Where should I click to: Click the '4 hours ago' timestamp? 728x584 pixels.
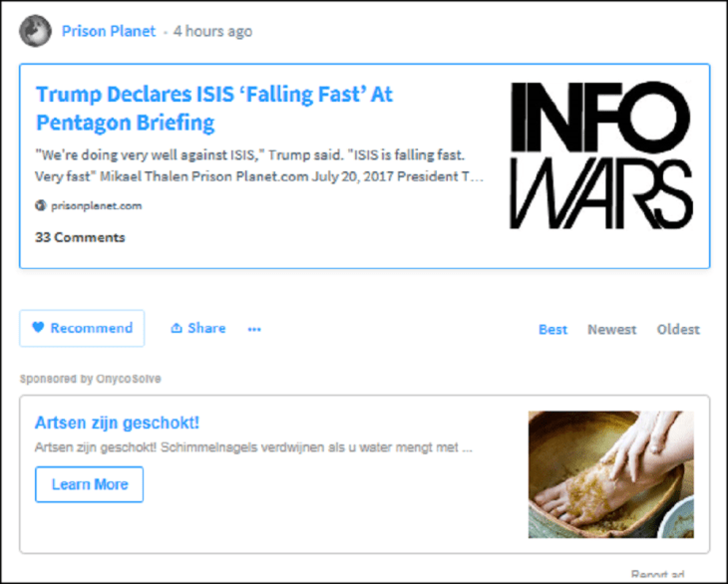[x=212, y=31]
